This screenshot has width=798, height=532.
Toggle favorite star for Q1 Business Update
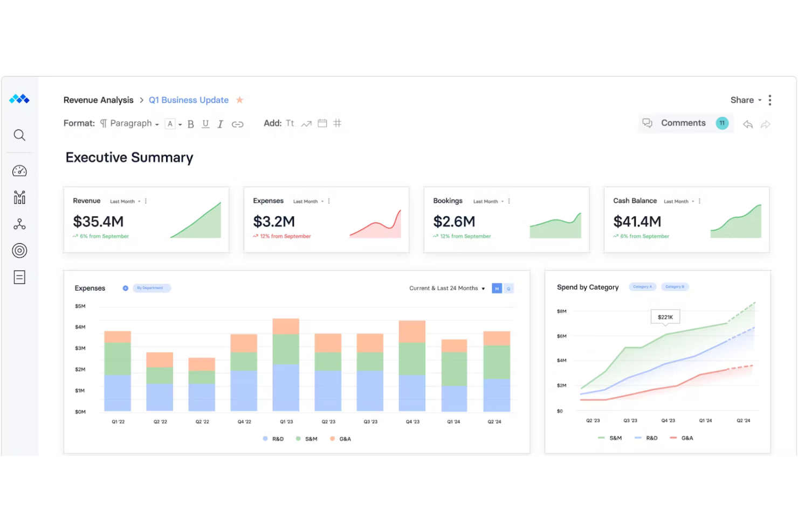coord(240,100)
